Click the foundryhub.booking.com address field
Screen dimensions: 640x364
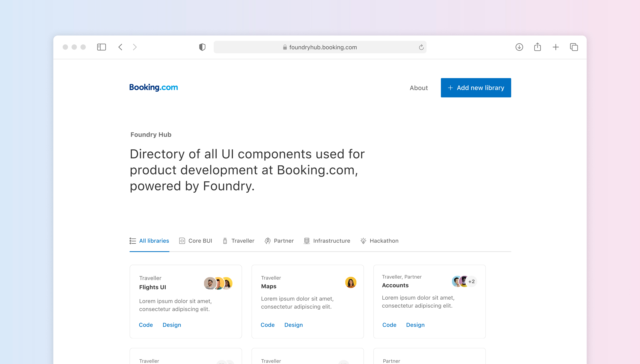320,47
